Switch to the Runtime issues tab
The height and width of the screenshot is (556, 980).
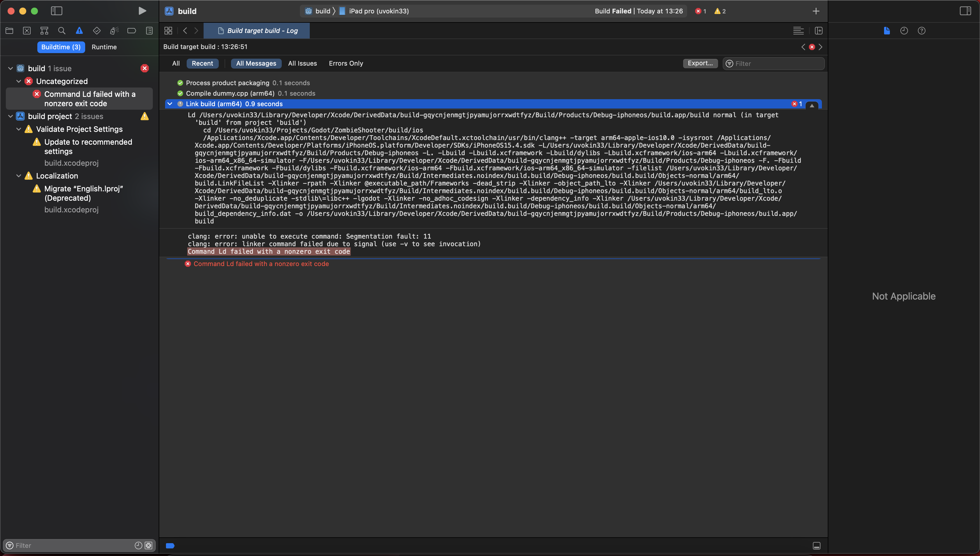pyautogui.click(x=104, y=47)
